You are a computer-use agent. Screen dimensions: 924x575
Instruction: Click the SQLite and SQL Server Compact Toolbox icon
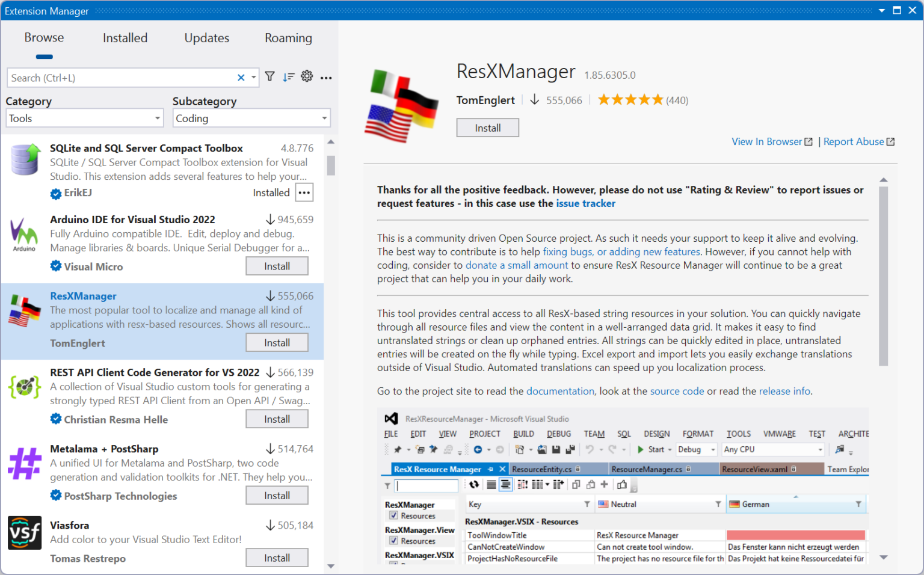[25, 159]
